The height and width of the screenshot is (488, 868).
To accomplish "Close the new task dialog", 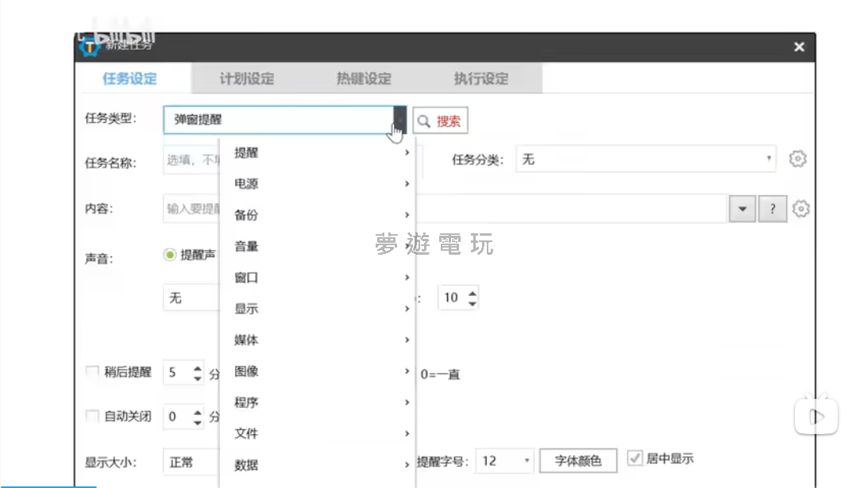I will click(799, 48).
